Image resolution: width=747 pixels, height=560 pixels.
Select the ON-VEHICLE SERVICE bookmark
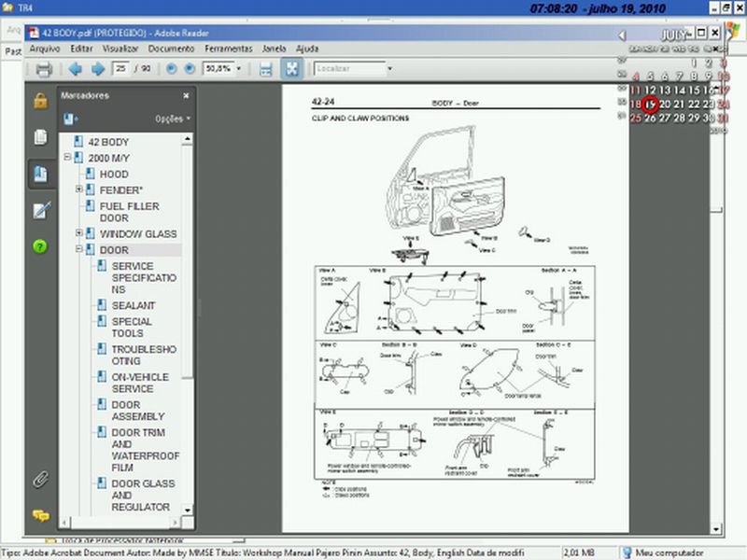(x=140, y=383)
